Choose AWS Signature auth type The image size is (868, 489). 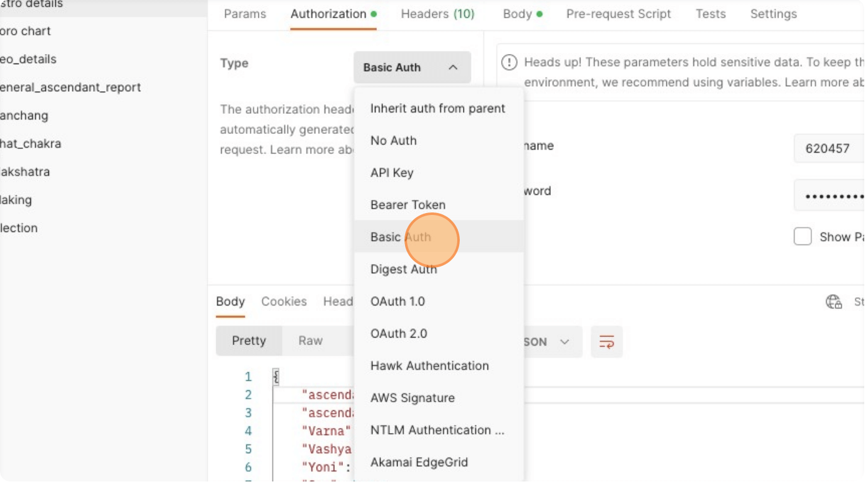[x=411, y=397]
